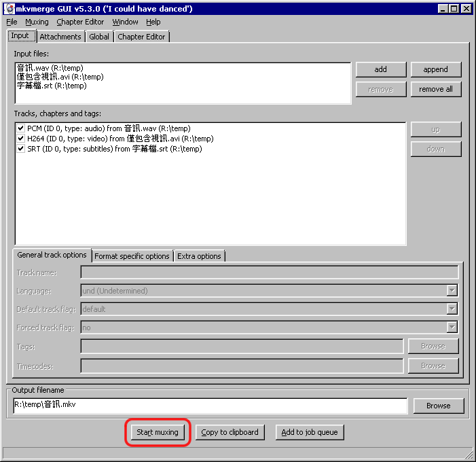Click Copy to clipboard button
The height and width of the screenshot is (462, 476).
[230, 432]
